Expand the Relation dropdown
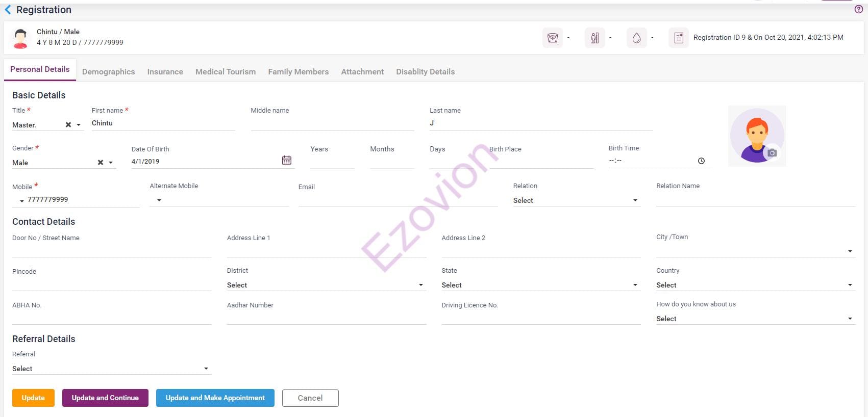 tap(635, 200)
